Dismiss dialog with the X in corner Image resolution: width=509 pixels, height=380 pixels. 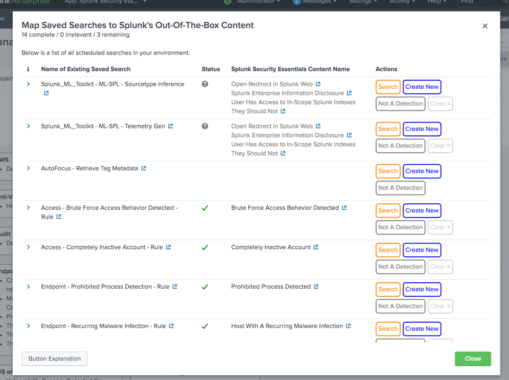coord(485,26)
